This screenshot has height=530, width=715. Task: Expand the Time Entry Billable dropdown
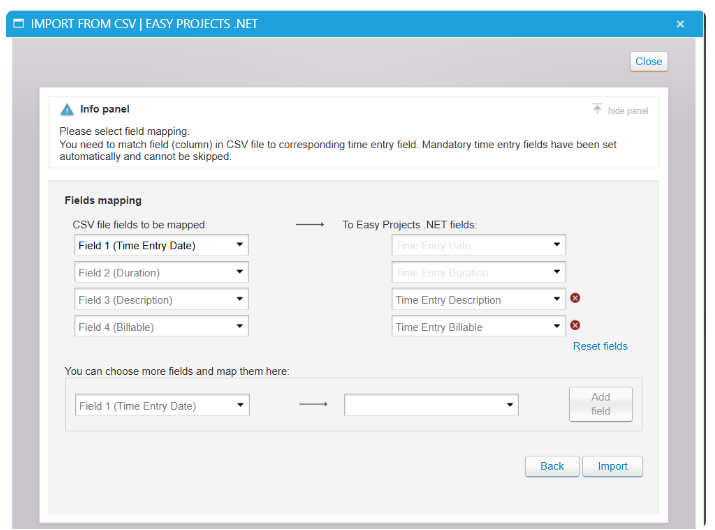[x=478, y=327]
